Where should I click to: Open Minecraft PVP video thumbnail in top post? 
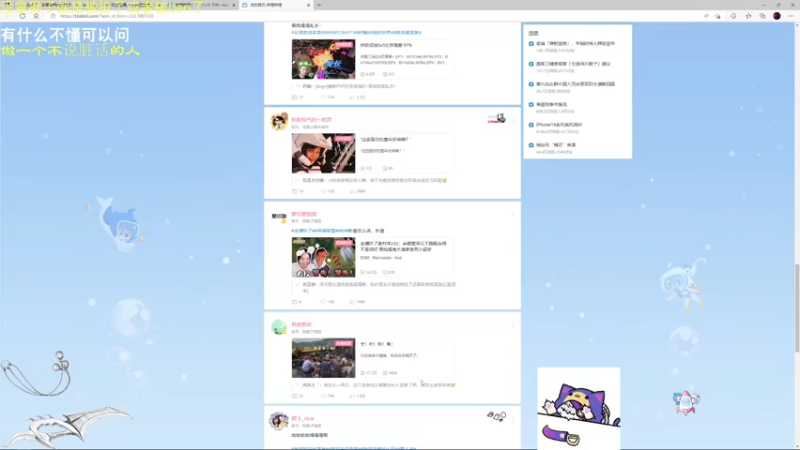(323, 59)
